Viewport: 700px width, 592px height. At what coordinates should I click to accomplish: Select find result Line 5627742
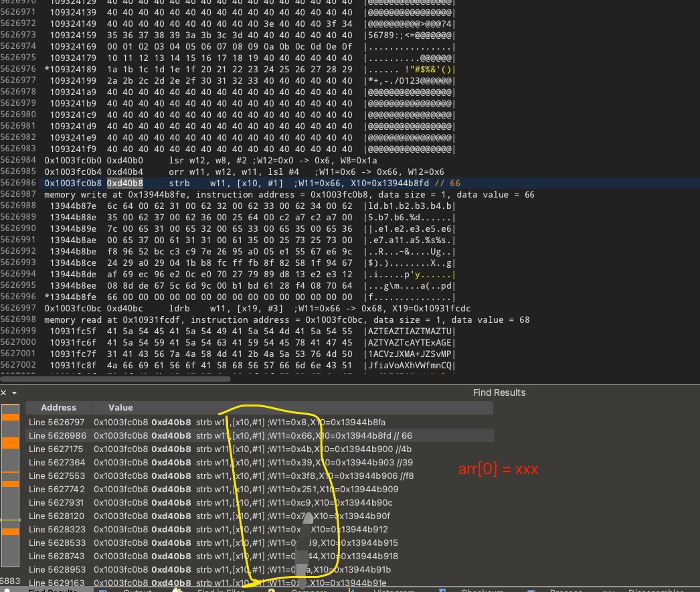[x=260, y=490]
